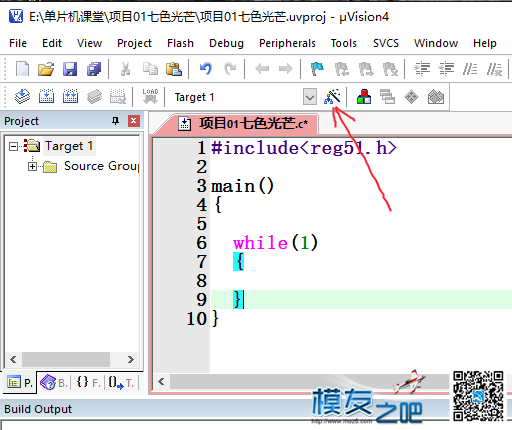512x430 pixels.
Task: Open the File menu
Action: tap(18, 43)
